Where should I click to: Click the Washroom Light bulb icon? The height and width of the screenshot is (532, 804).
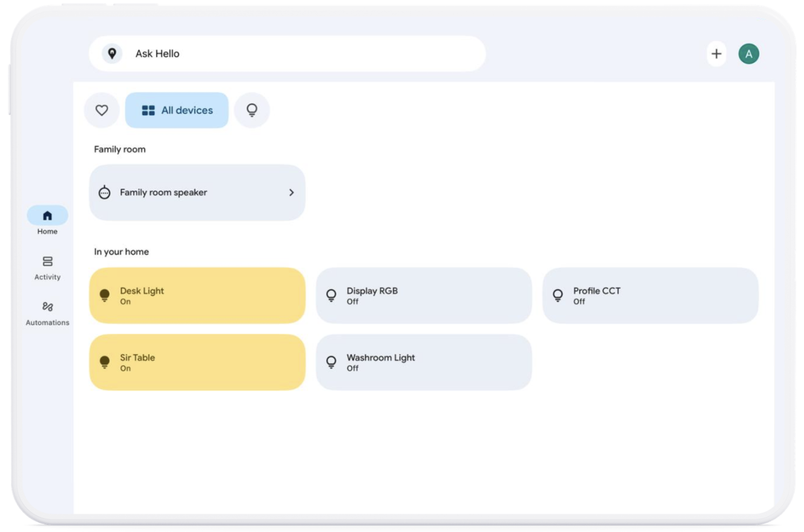[x=331, y=362]
